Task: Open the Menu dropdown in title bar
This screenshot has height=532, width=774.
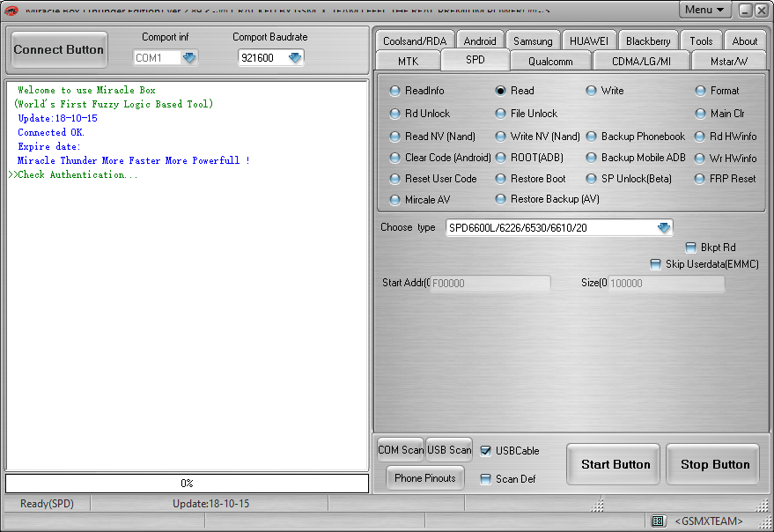Action: (705, 10)
